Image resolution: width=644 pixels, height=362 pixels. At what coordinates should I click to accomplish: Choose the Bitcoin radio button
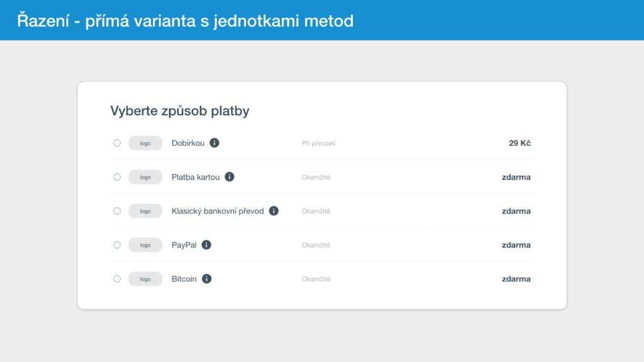117,279
